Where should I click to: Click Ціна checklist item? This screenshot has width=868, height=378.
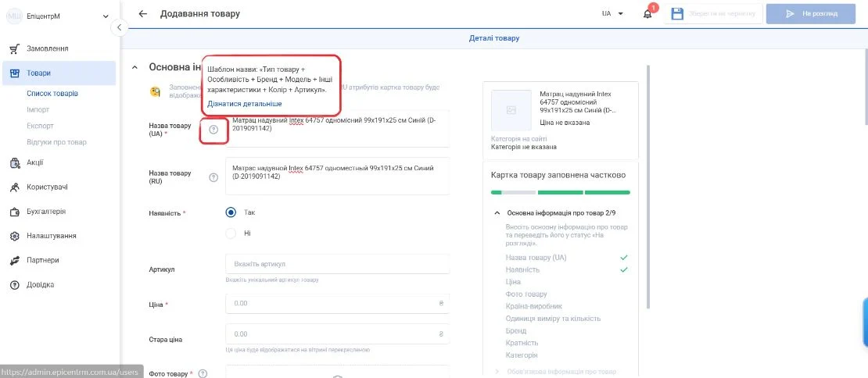[513, 282]
